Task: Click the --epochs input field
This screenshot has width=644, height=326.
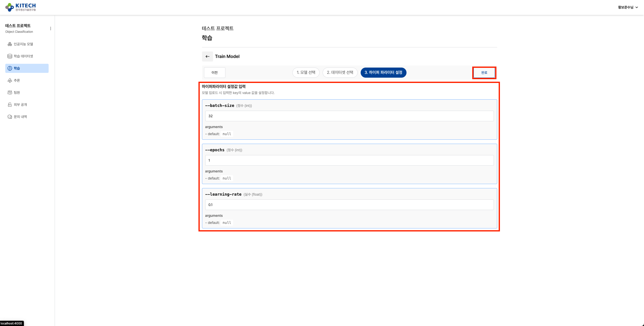Action: (349, 160)
